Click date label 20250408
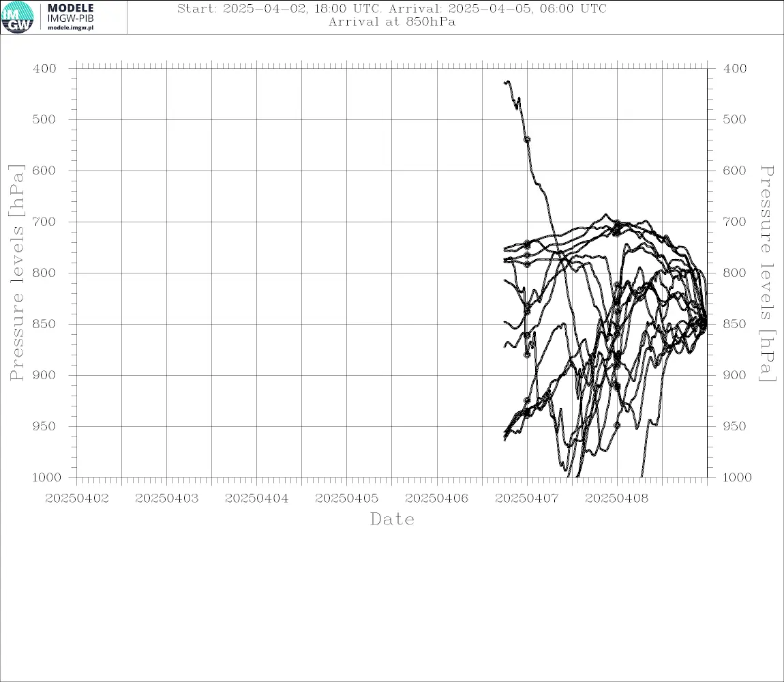Viewport: 784px width, 682px height. coord(617,499)
